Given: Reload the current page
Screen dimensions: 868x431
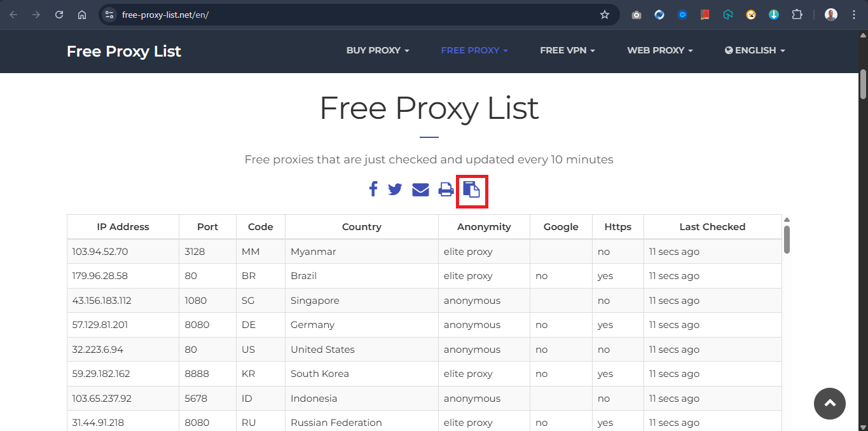Looking at the screenshot, I should click(x=59, y=14).
